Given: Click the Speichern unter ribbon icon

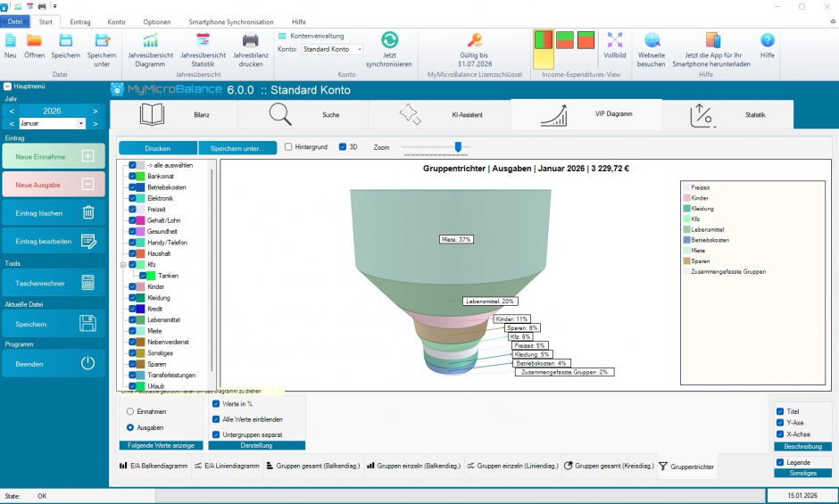Looking at the screenshot, I should point(102,40).
